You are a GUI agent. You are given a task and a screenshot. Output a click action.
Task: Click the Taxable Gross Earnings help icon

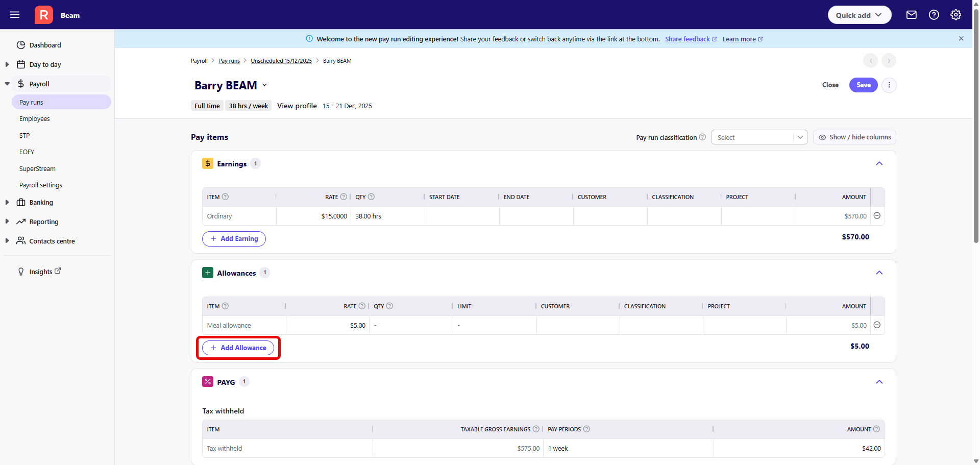point(536,429)
